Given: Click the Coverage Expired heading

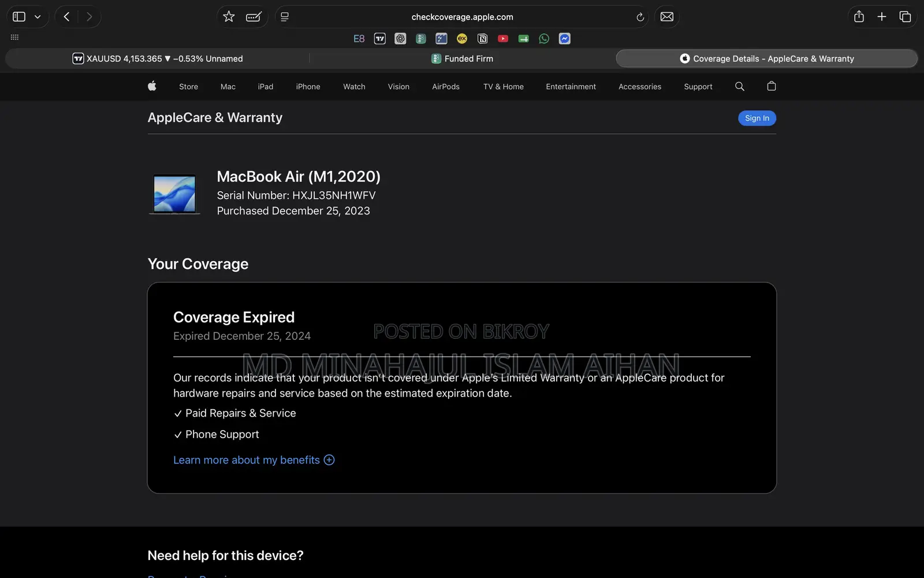Looking at the screenshot, I should (234, 317).
